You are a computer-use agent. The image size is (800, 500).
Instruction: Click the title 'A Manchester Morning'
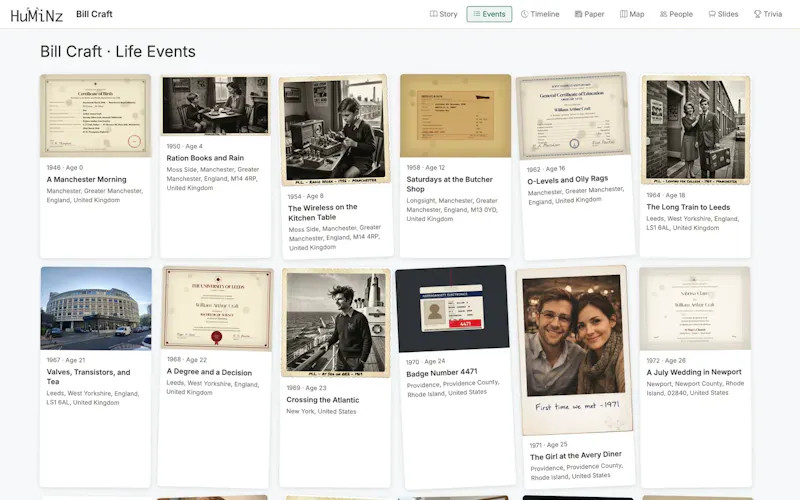point(86,180)
